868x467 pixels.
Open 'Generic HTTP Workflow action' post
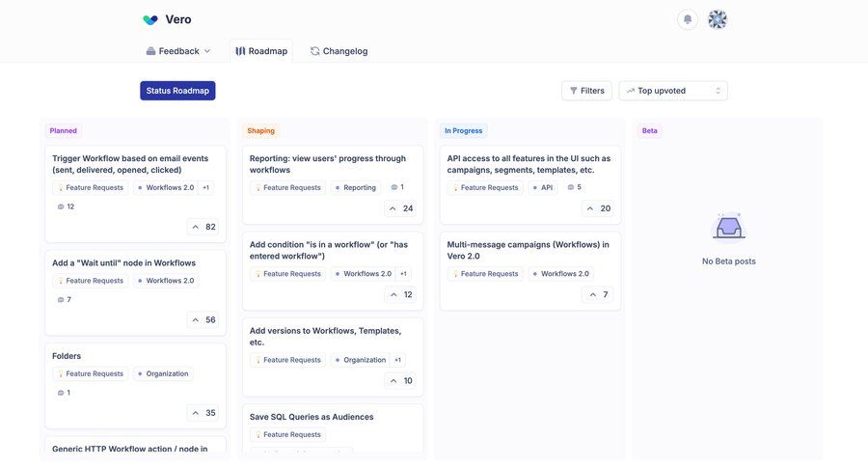[130, 449]
